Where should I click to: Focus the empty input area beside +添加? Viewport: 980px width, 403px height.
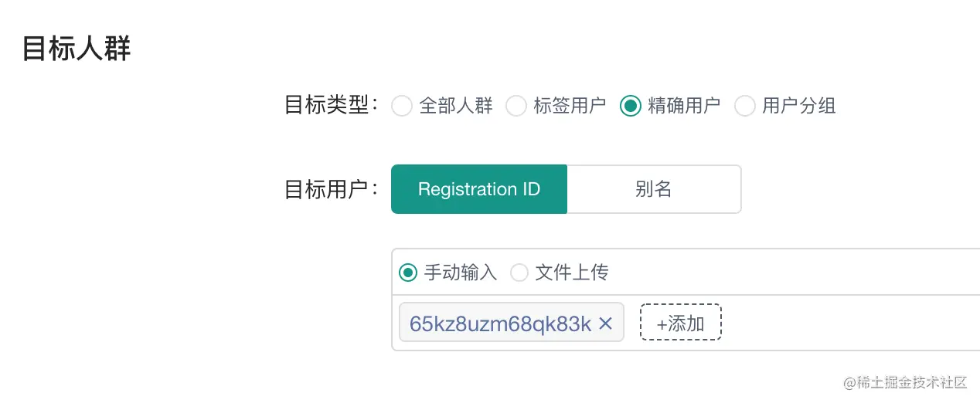pos(850,323)
